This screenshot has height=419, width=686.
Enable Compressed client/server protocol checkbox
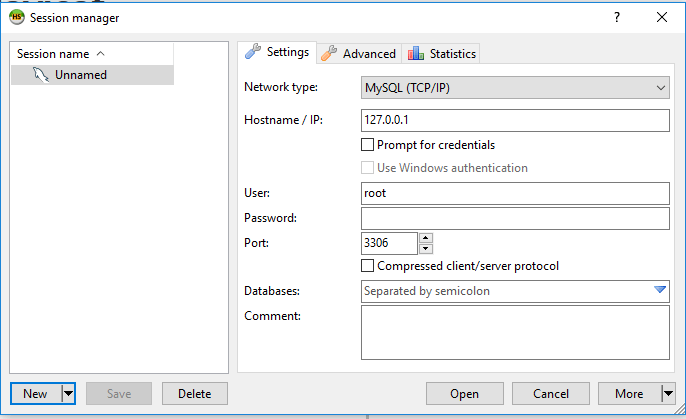[x=368, y=266]
